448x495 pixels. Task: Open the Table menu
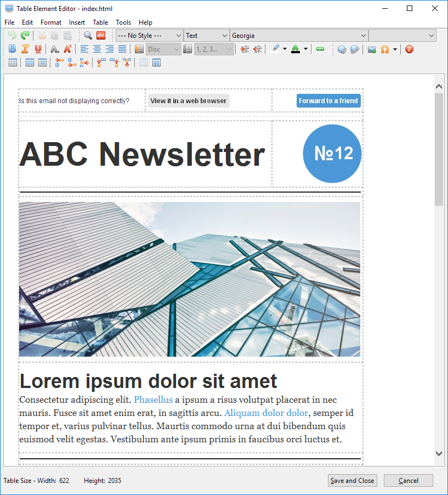coord(100,22)
